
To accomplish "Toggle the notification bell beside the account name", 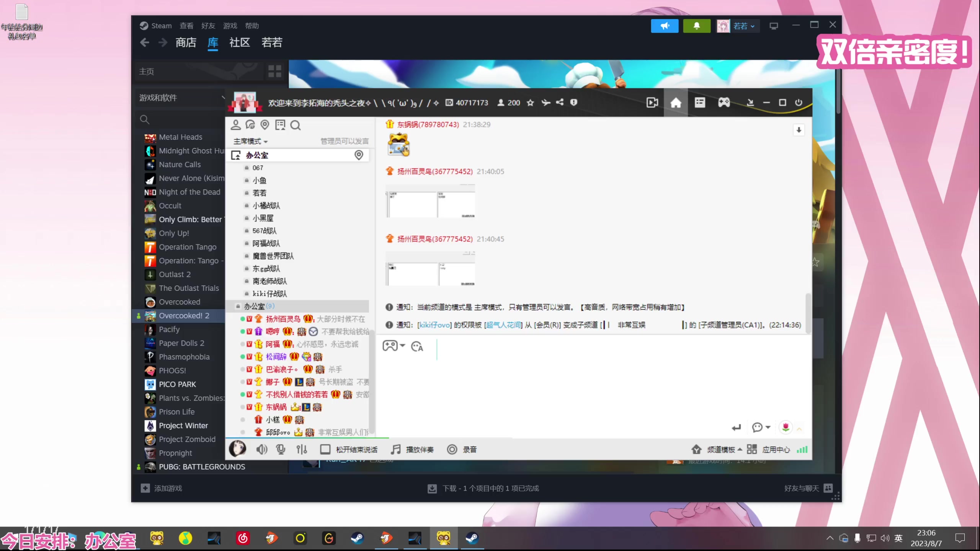I will coord(697,26).
